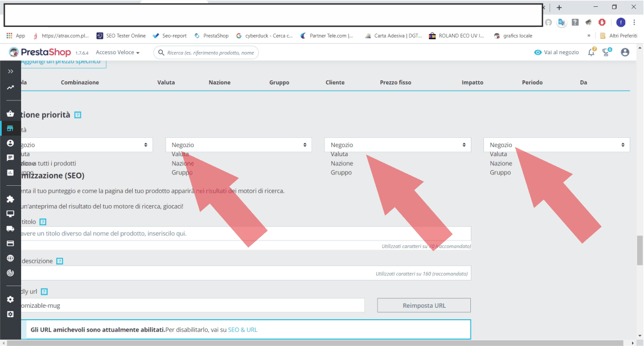Open the SEO Tester Online bookmark
Screen dimensions: 644x346
click(x=121, y=36)
